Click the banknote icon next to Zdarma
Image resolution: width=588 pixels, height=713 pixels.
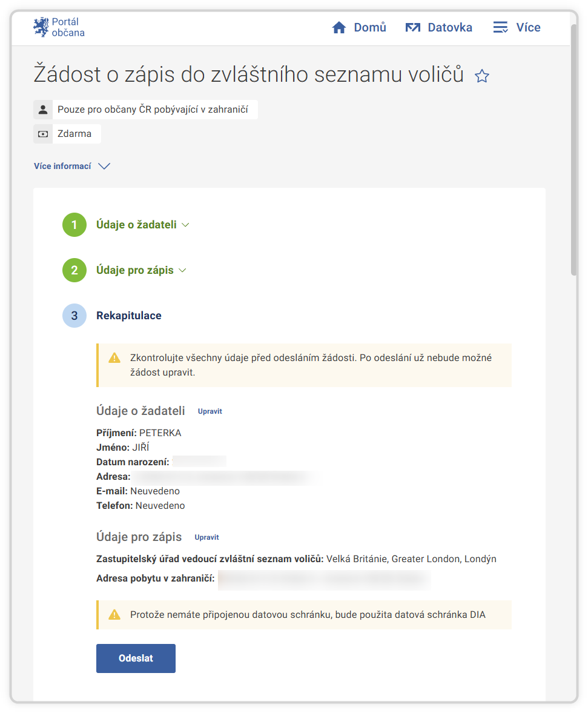tap(43, 134)
